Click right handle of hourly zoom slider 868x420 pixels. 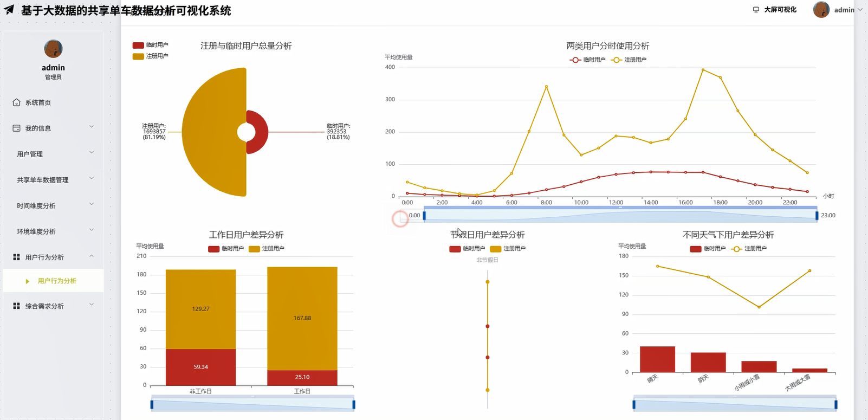[817, 216]
